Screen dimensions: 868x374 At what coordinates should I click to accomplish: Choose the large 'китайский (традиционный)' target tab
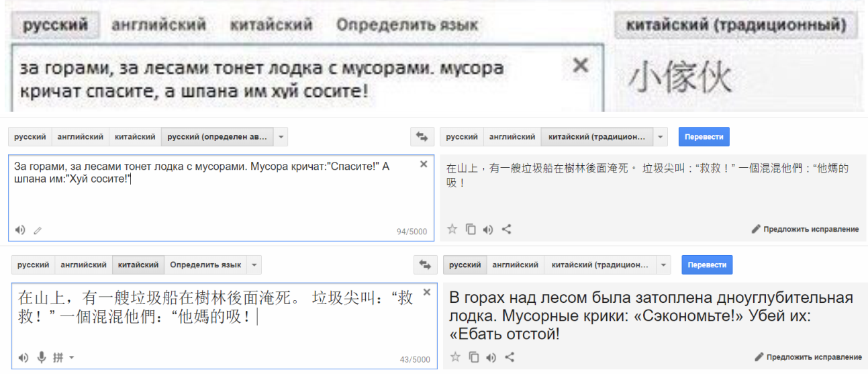735,26
